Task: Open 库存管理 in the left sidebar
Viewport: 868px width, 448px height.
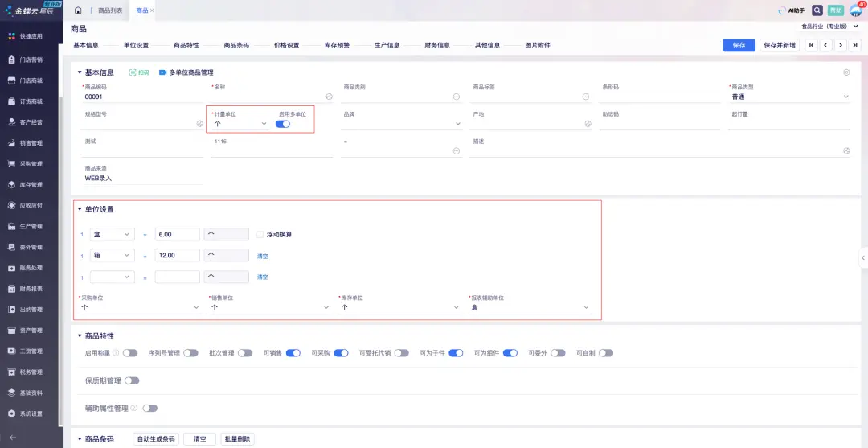Action: (31, 184)
